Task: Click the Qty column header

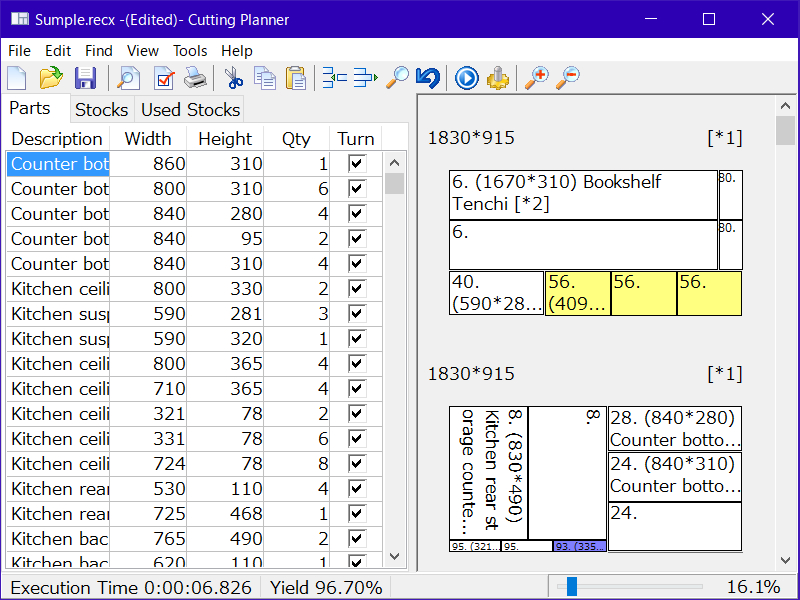Action: [296, 139]
